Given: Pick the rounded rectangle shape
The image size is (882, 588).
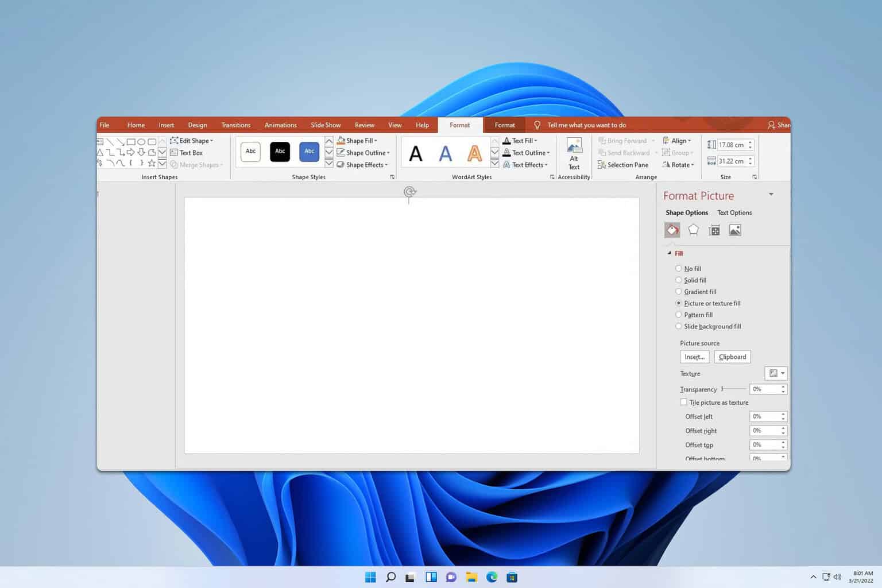Looking at the screenshot, I should tap(152, 142).
